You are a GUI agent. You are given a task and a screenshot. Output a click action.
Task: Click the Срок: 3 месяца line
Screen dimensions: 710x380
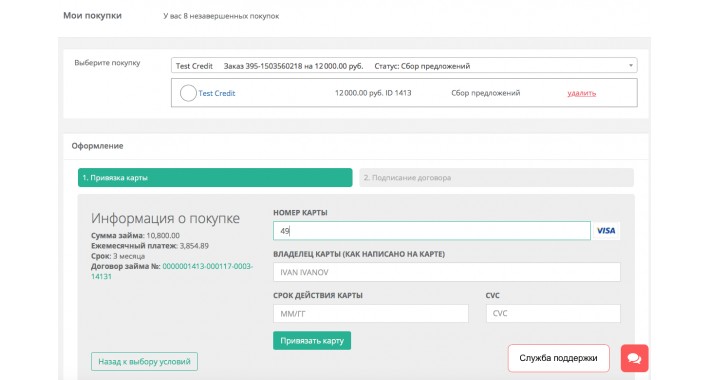[118, 256]
